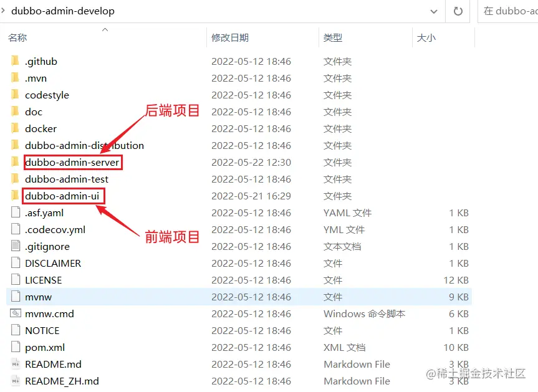Screen dimensions: 538x392
Task: Click the 文本文档 type cell
Action: point(342,246)
